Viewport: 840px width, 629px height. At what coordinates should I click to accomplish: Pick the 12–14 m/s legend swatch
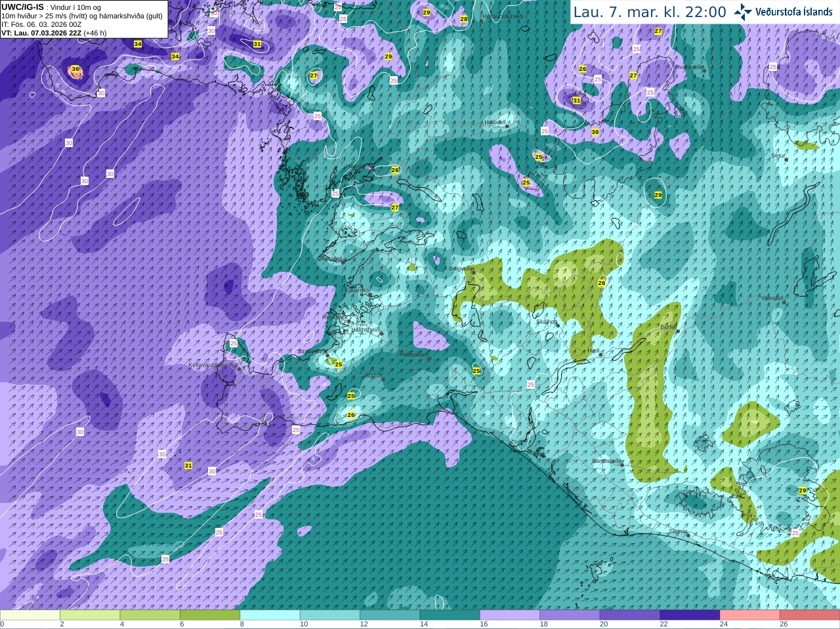tap(390, 615)
